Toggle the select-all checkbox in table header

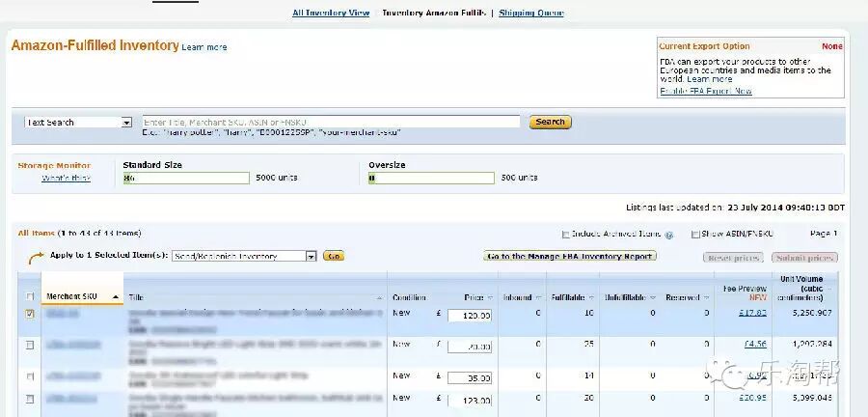30,297
